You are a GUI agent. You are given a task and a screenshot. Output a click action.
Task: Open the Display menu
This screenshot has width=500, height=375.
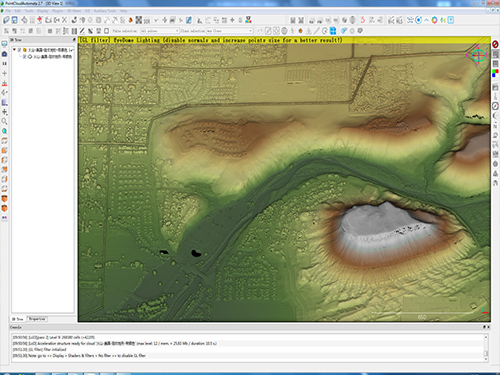point(43,11)
